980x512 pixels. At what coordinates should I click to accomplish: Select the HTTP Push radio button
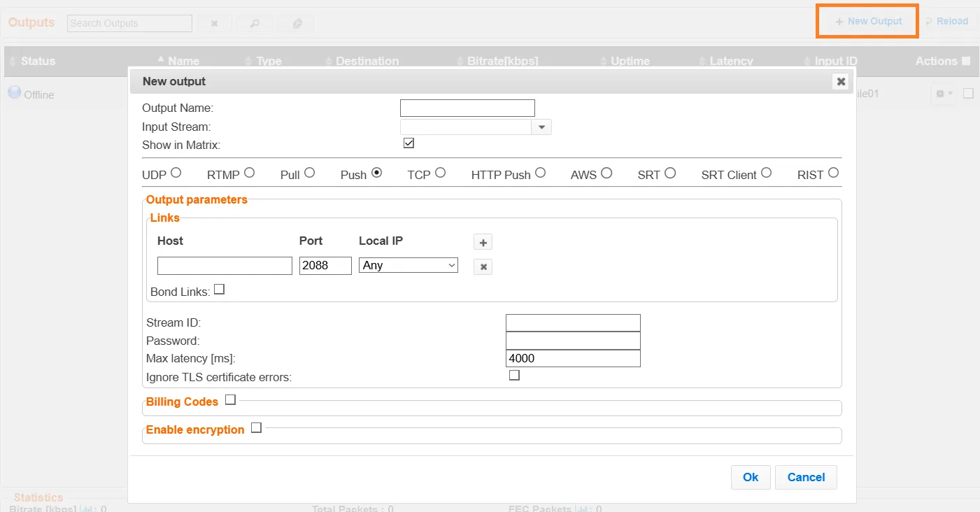(540, 173)
